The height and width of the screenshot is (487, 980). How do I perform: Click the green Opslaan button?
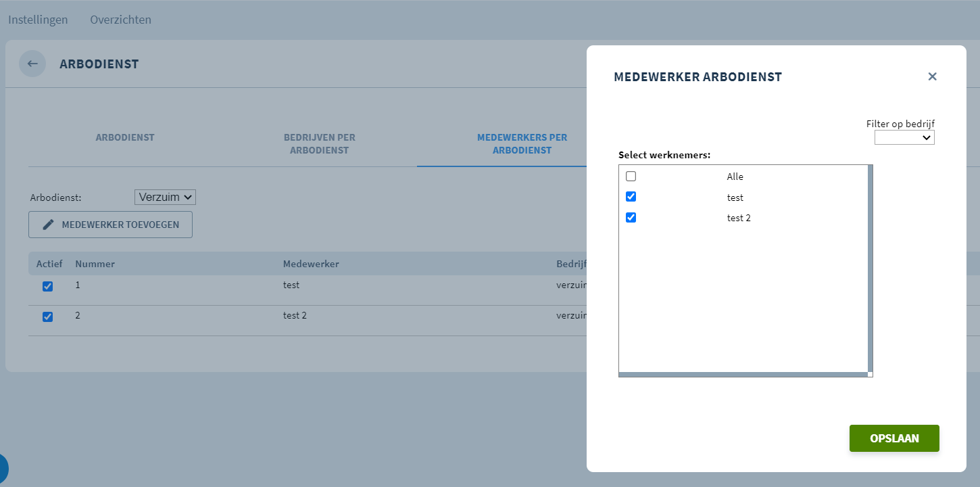[x=894, y=438]
